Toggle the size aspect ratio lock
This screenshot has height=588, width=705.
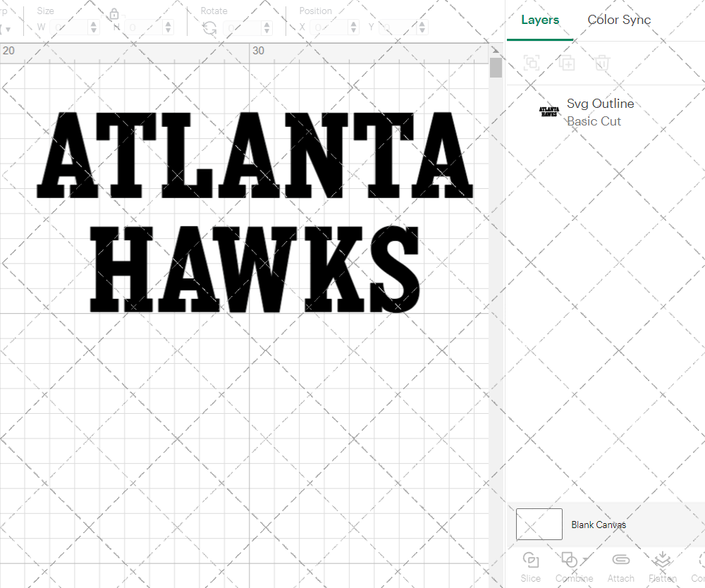(114, 13)
